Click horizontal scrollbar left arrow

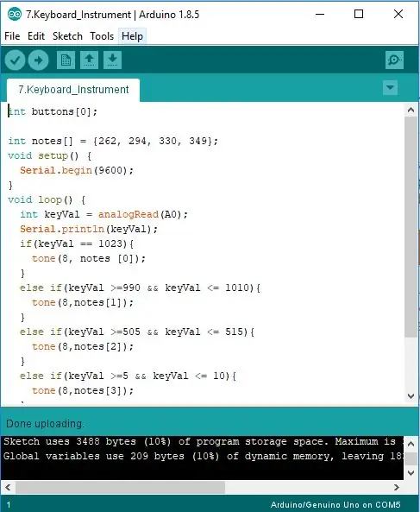point(8,488)
